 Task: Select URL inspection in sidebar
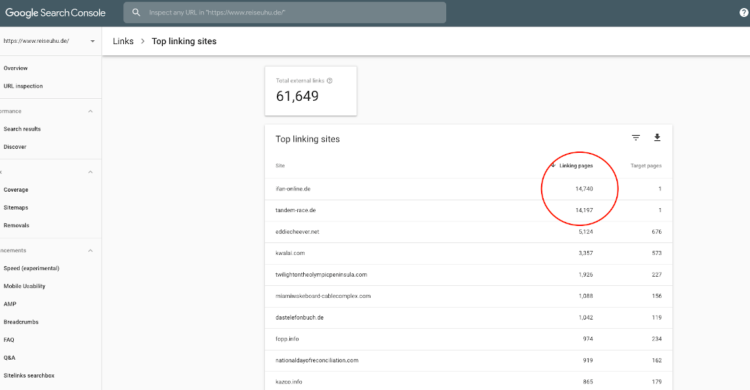pos(23,86)
